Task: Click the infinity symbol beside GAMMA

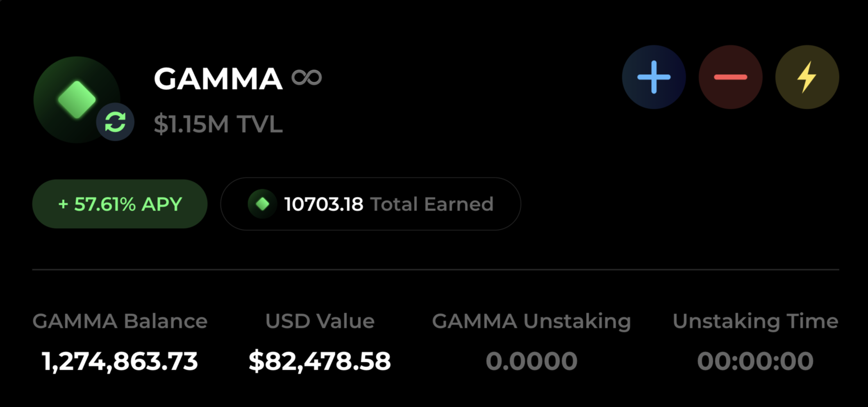Action: click(307, 78)
